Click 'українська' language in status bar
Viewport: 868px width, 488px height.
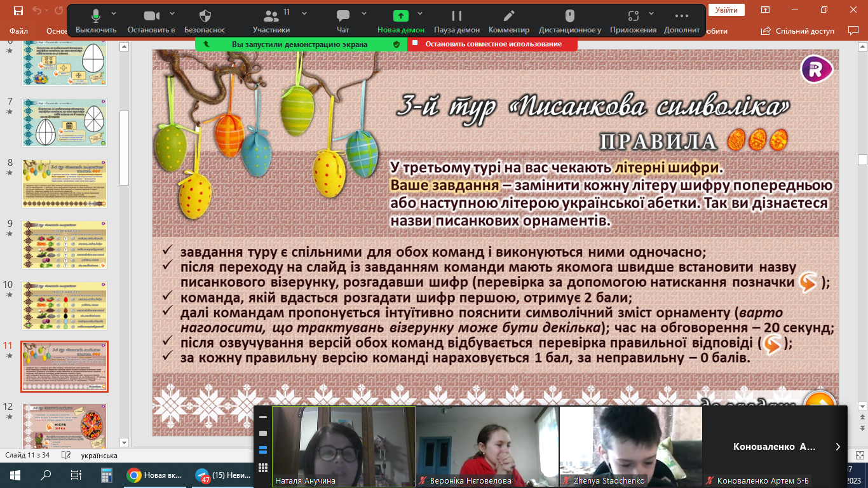point(99,456)
